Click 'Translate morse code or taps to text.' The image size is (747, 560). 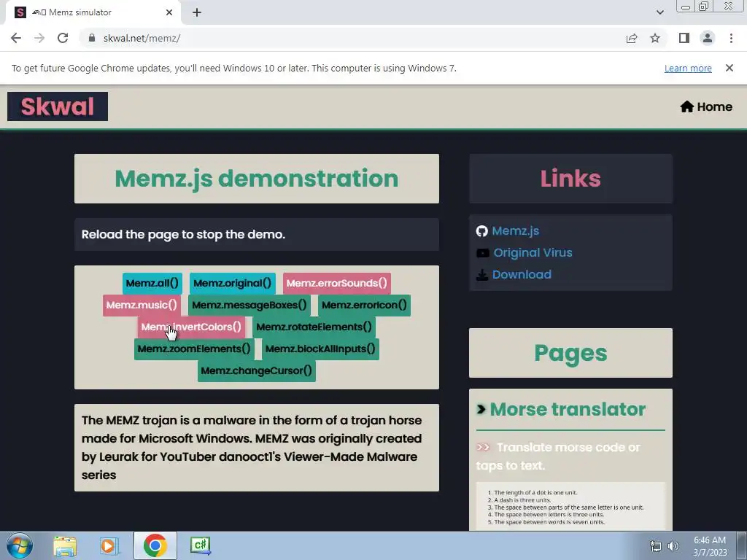click(x=558, y=456)
